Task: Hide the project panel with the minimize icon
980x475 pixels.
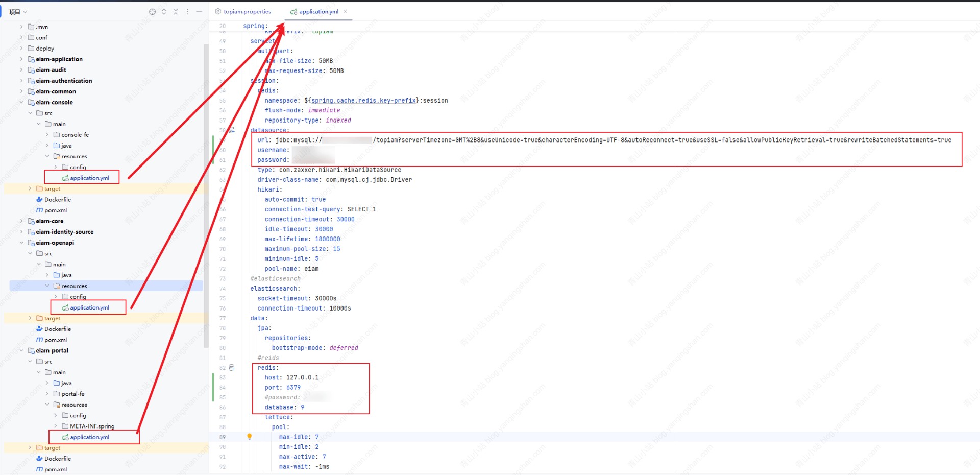Action: (x=199, y=12)
